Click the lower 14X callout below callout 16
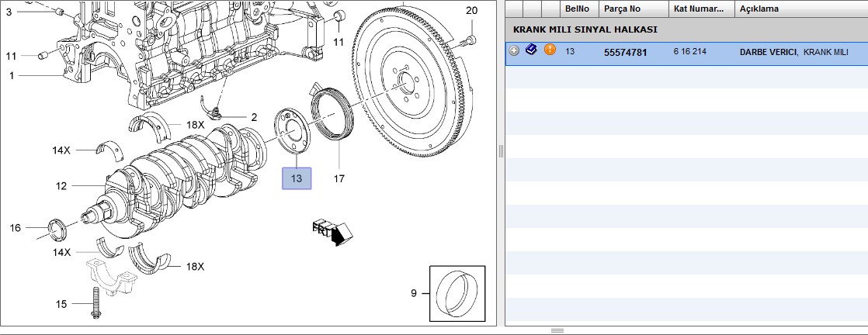This screenshot has width=868, height=335. point(61,252)
